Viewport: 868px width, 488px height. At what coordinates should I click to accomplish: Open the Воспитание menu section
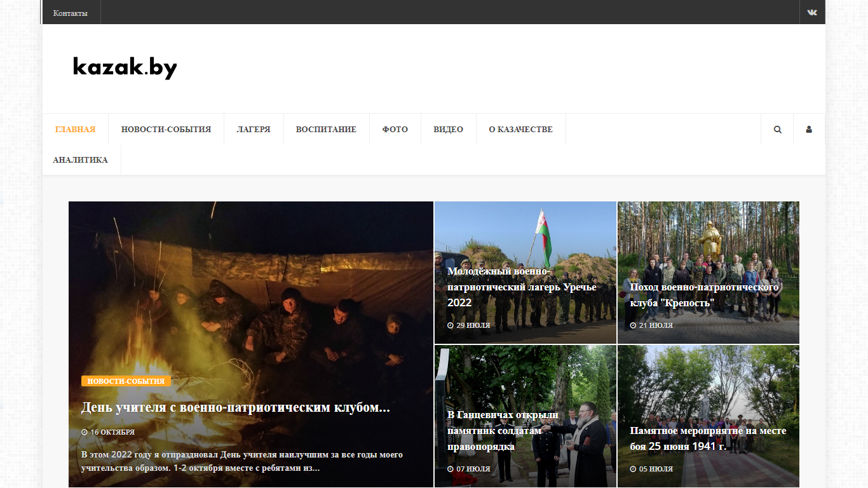(x=326, y=129)
